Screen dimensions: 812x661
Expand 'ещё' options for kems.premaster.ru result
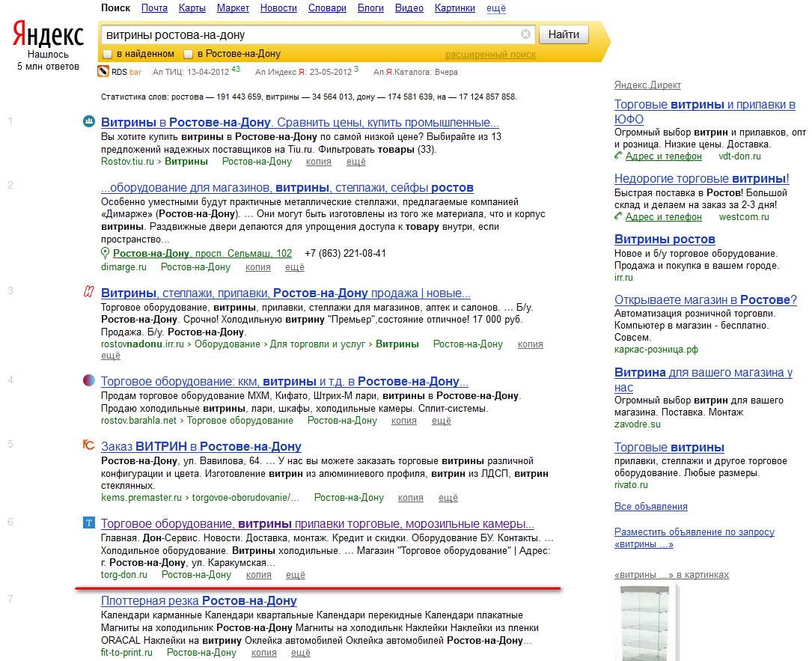[x=448, y=498]
